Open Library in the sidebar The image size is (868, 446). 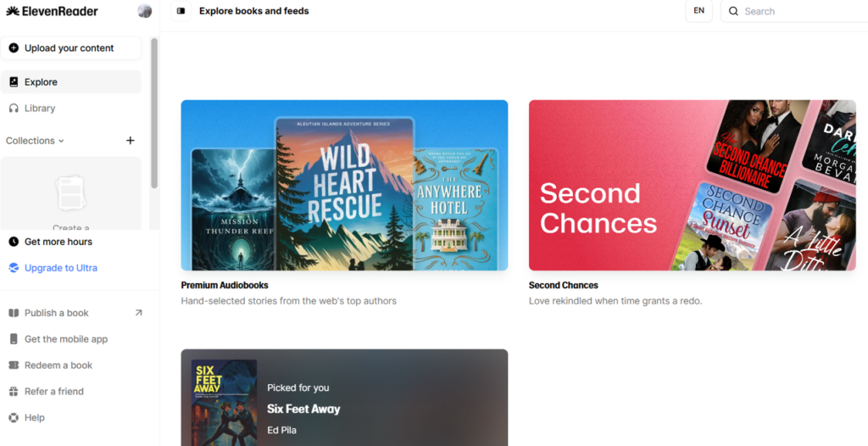71,108
